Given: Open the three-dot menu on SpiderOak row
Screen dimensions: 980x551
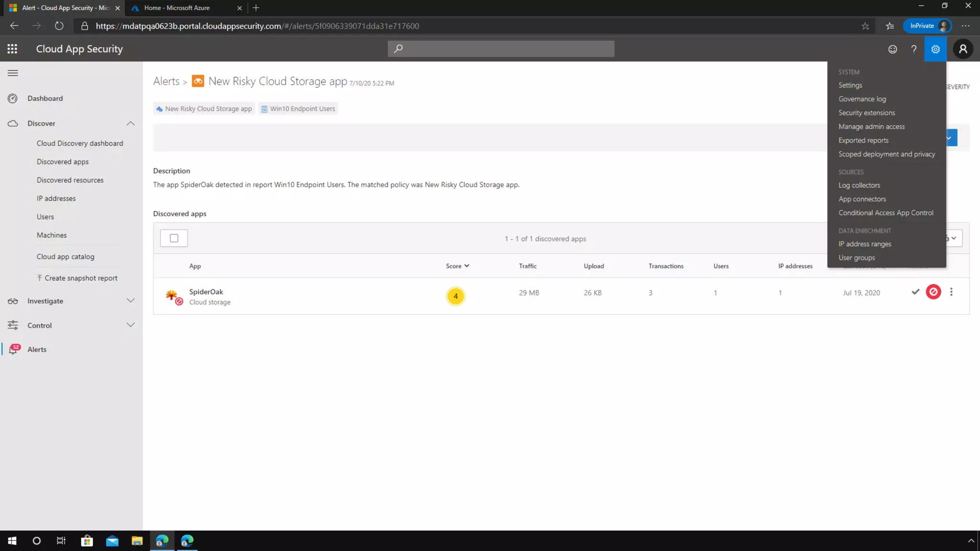Looking at the screenshot, I should pos(951,292).
